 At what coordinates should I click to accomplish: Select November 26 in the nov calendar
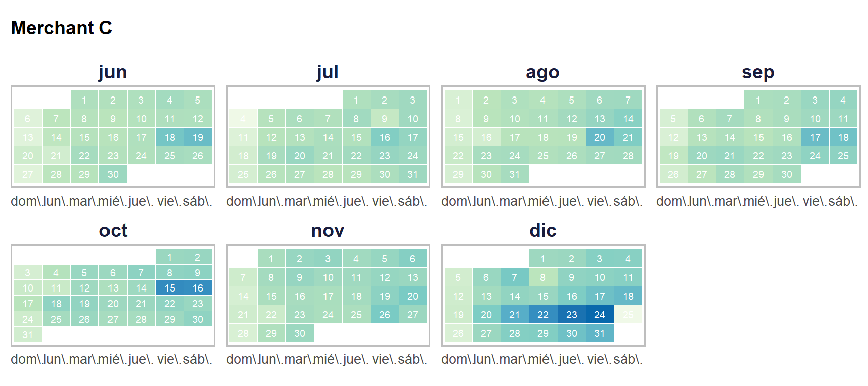click(x=385, y=315)
